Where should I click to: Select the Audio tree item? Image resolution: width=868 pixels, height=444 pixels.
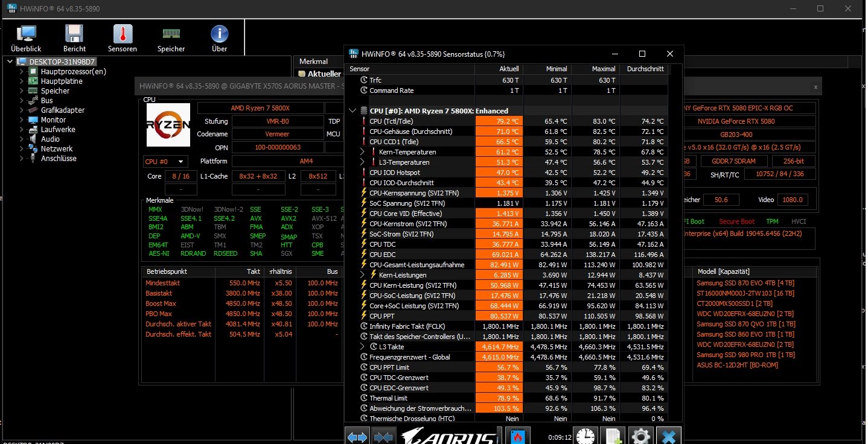pos(50,139)
